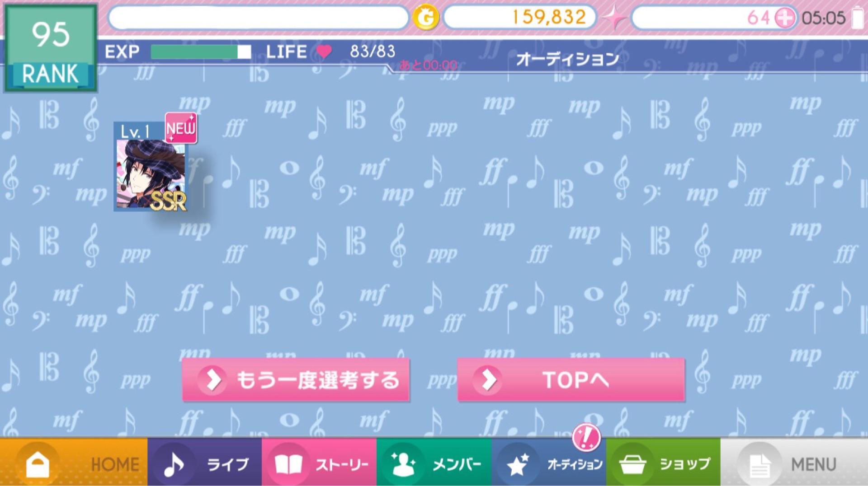
Task: Click the green EXP progress bar
Action: 201,52
